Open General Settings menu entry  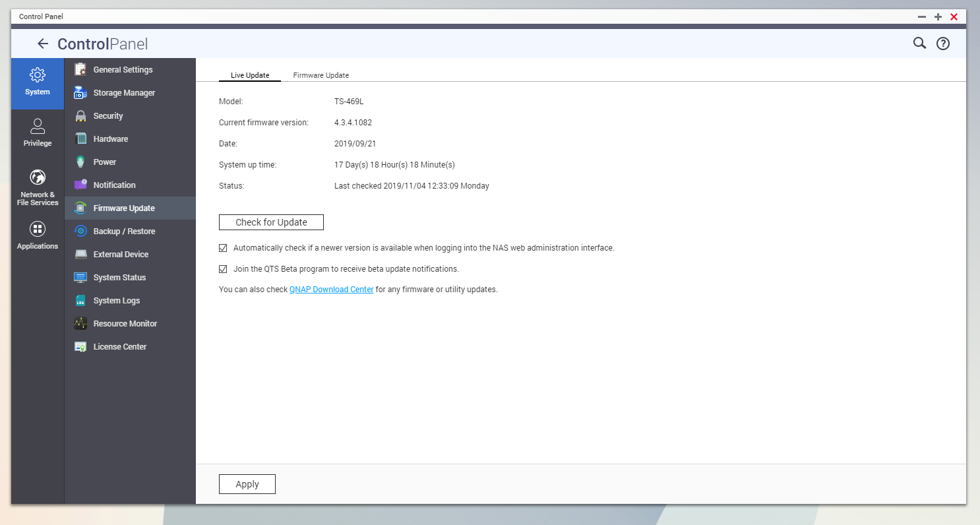(130, 69)
